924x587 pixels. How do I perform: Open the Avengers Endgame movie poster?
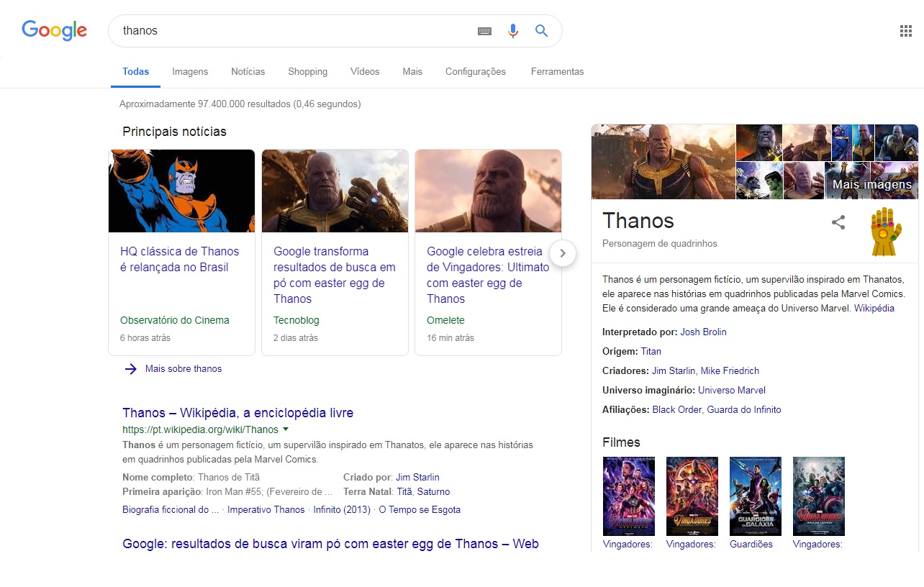(629, 496)
